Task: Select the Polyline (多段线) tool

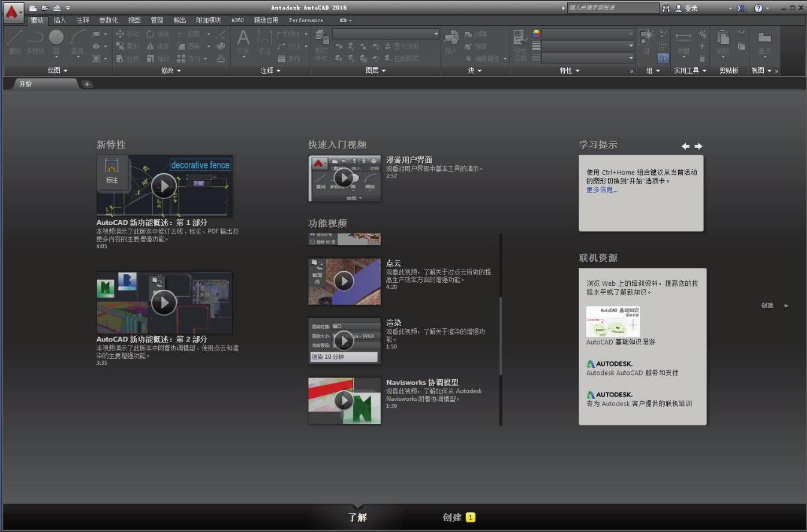Action: point(35,43)
